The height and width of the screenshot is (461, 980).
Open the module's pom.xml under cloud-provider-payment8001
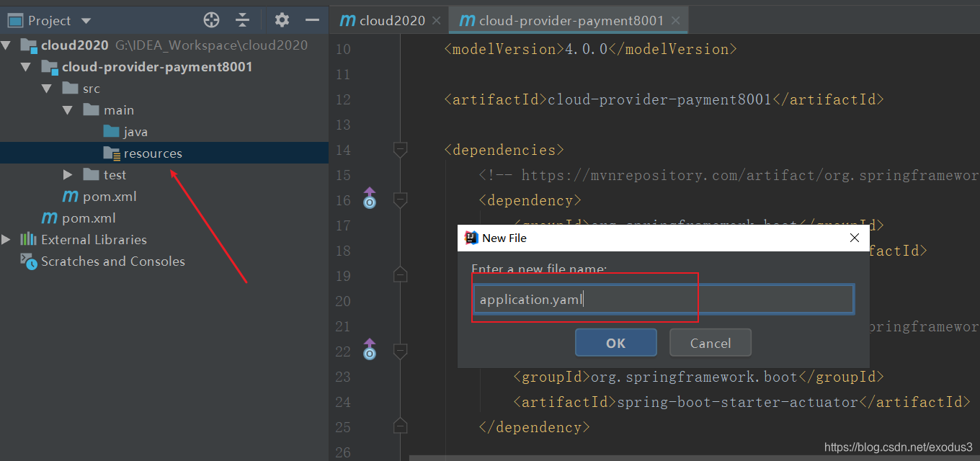tap(110, 197)
